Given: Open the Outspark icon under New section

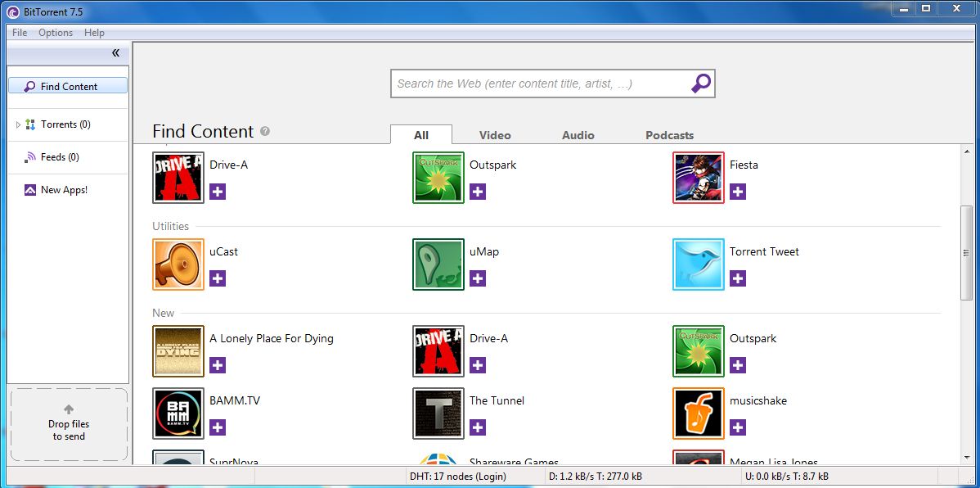Looking at the screenshot, I should (x=698, y=351).
